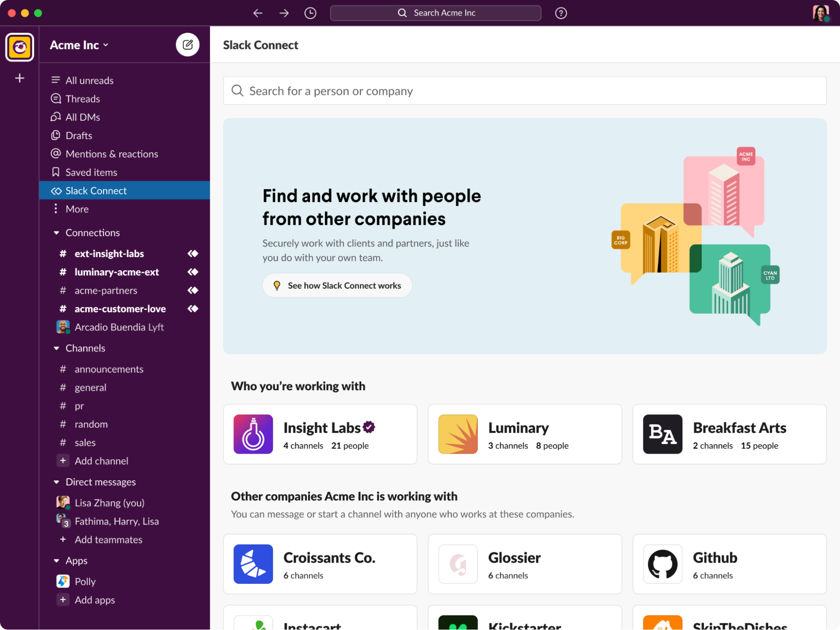840x630 pixels.
Task: Open the history clock icon
Action: (310, 13)
